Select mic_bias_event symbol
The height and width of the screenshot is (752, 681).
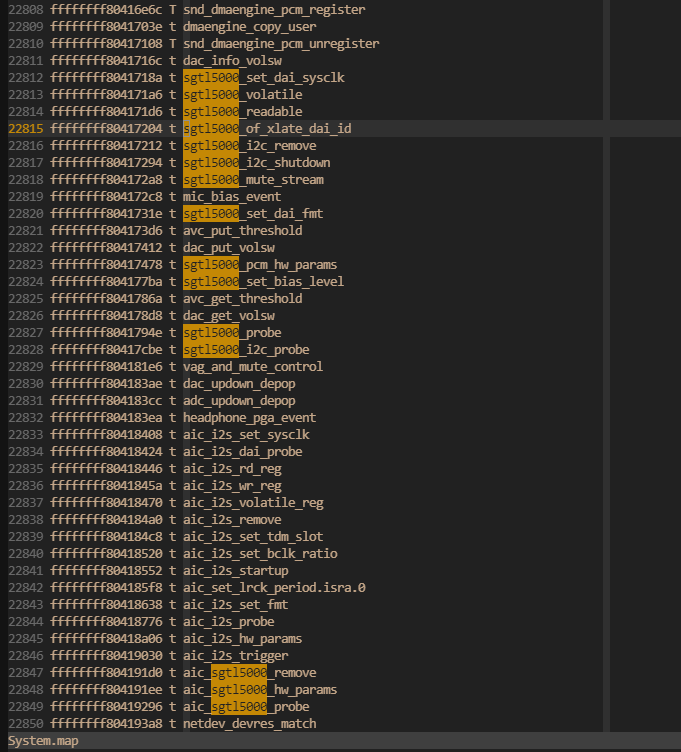[232, 197]
